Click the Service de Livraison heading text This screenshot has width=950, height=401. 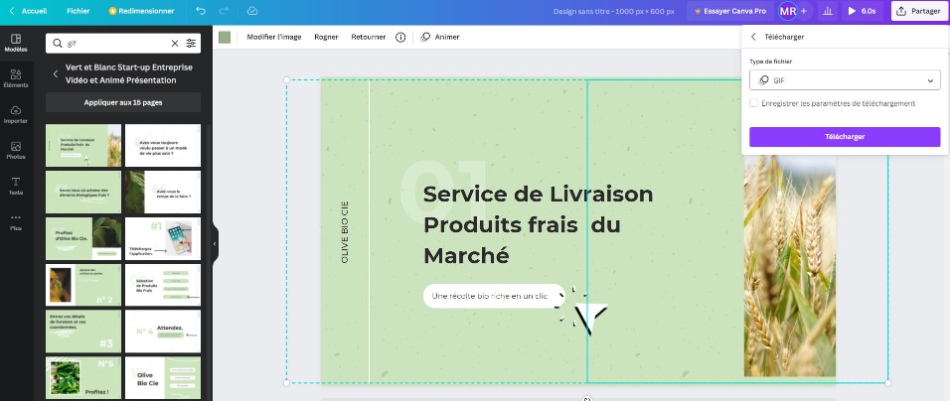point(538,225)
